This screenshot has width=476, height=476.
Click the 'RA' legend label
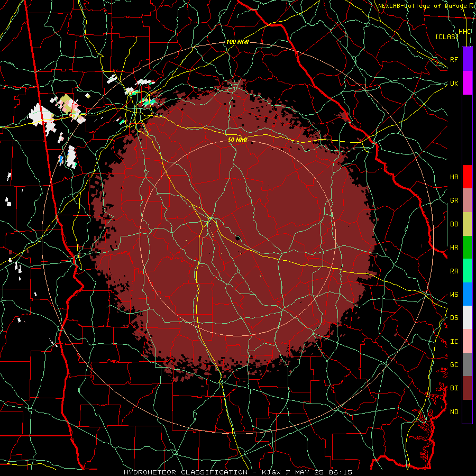[454, 271]
